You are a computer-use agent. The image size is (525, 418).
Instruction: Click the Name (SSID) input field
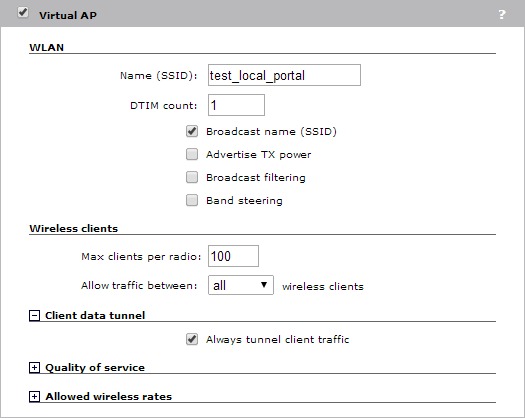coord(284,75)
